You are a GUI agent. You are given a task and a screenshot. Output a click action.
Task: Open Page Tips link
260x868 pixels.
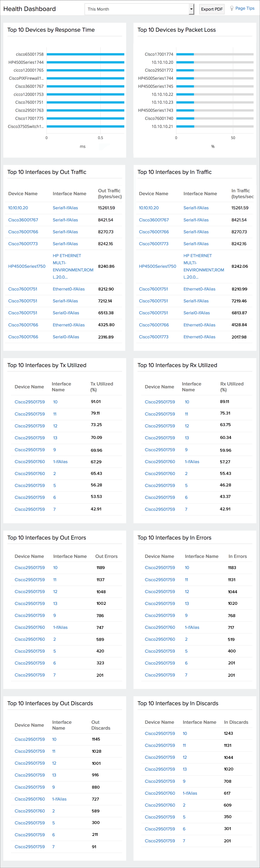[245, 8]
